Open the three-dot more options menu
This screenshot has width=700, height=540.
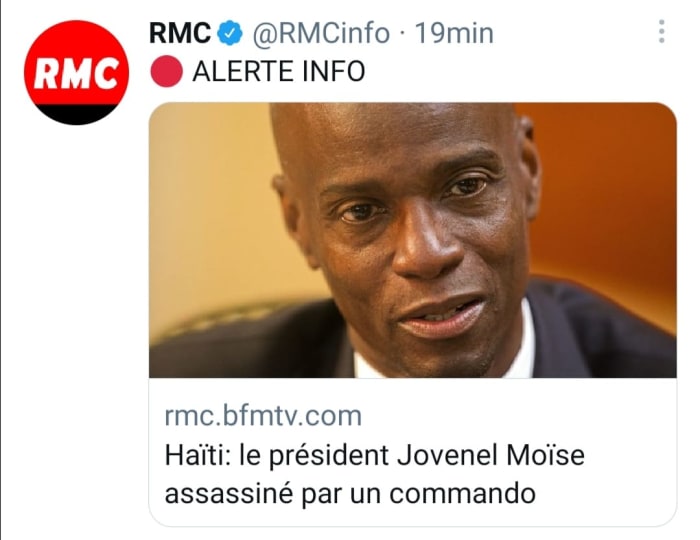(662, 32)
